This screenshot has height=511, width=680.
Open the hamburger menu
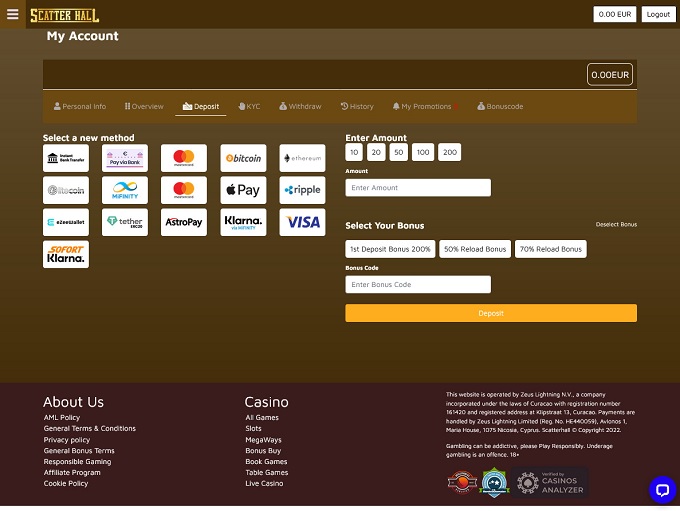[12, 15]
